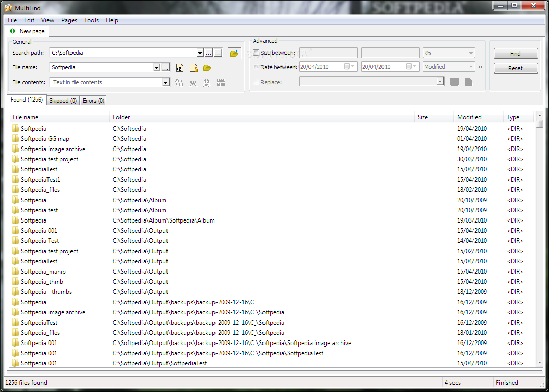Sort by the Folder column header

point(262,117)
